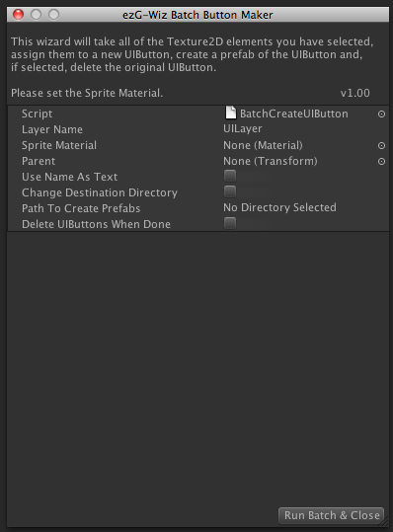Click the window resize grip corner
Screen dimensions: 393x532
click(385, 522)
